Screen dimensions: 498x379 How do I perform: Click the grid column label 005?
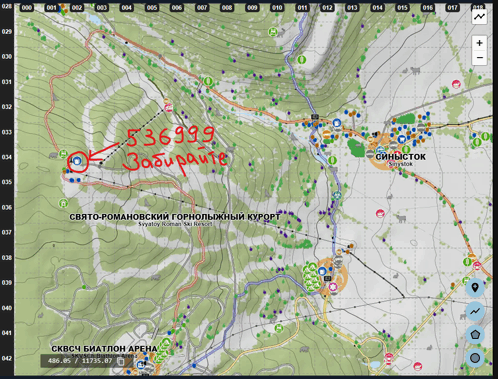point(152,8)
